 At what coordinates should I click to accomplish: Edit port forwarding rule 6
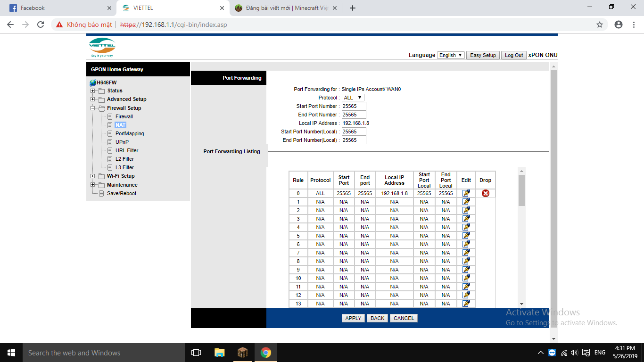[466, 244]
